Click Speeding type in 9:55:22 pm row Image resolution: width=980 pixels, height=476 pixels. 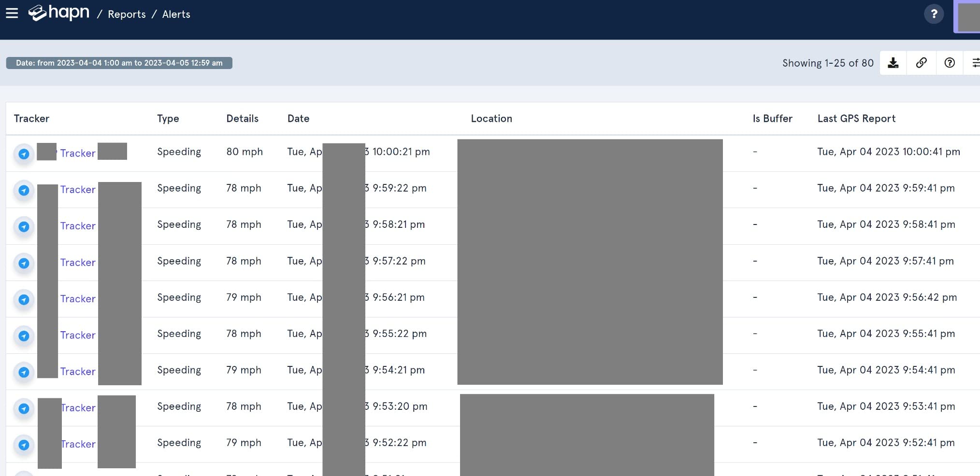click(179, 334)
